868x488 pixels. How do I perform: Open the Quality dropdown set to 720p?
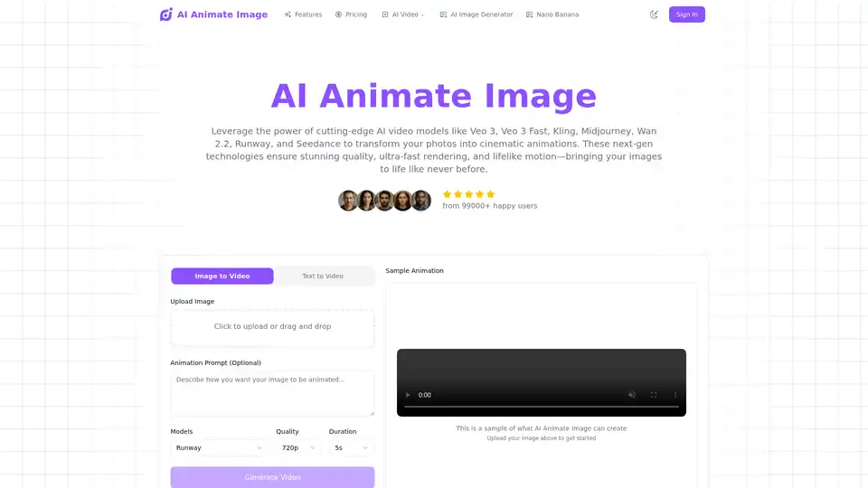(x=297, y=447)
